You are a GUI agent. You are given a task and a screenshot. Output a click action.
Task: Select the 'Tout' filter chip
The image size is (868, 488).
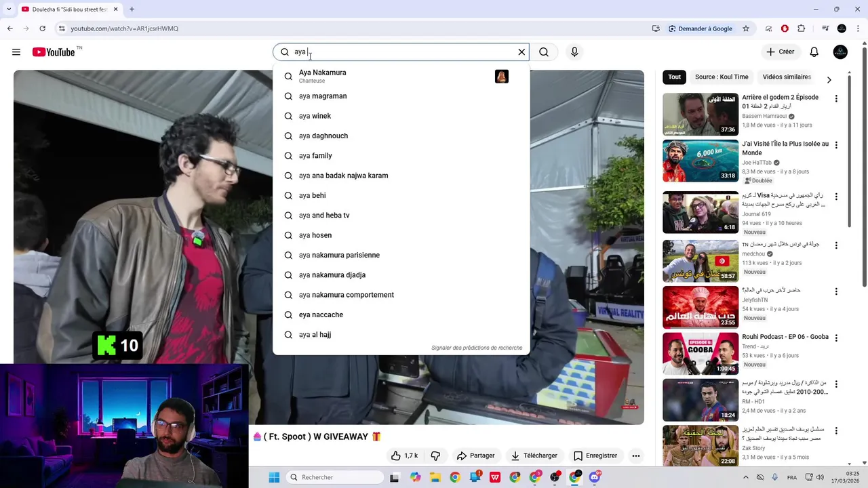[674, 77]
